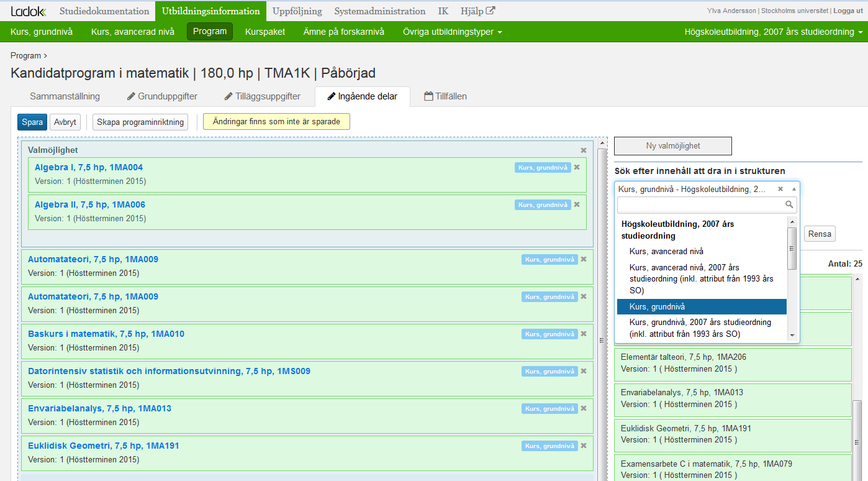Click the Ladok logo
868x481 pixels.
28,11
